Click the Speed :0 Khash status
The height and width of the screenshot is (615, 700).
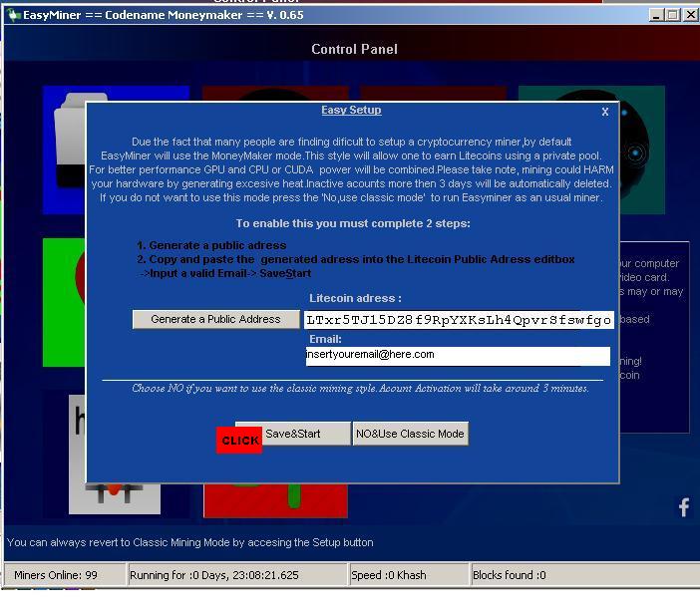[x=409, y=575]
